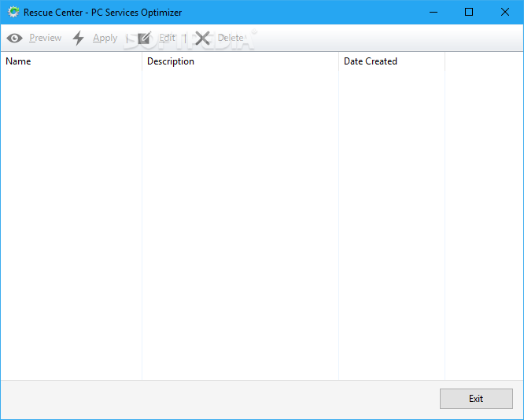
Task: Close the Rescue Center window
Action: click(x=505, y=12)
